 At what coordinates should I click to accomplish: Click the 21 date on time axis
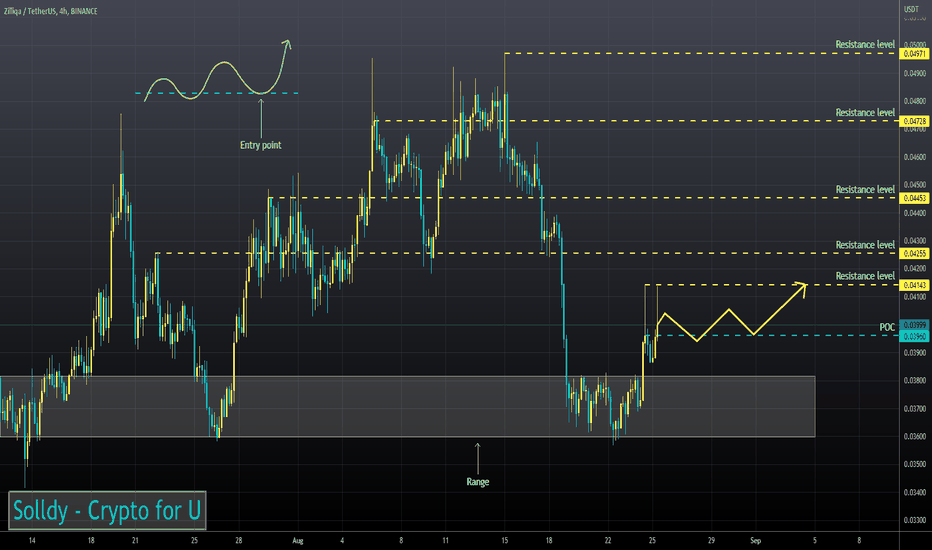(x=136, y=540)
